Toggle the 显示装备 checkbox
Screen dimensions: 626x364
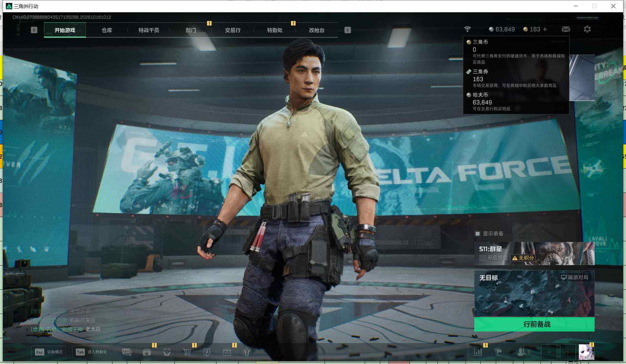click(x=477, y=234)
